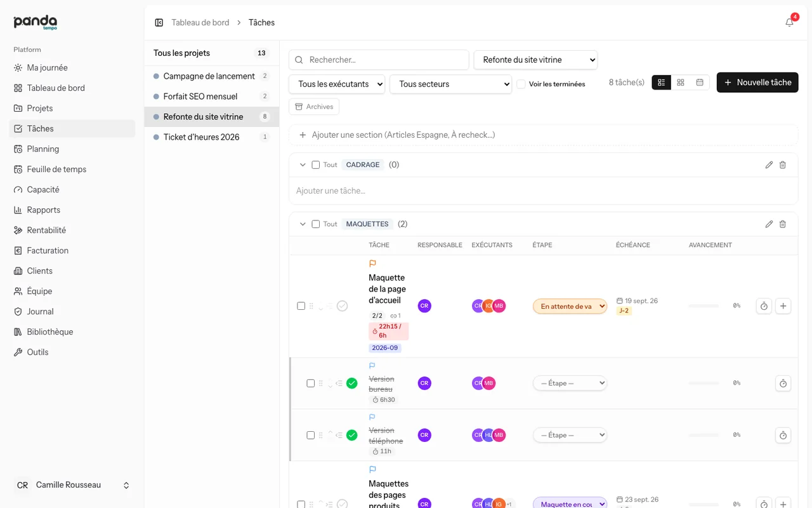Open Archives button
The width and height of the screenshot is (812, 508).
click(314, 107)
